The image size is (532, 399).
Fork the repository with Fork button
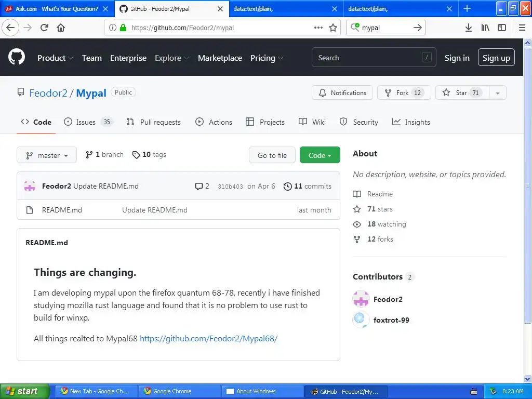tap(404, 93)
